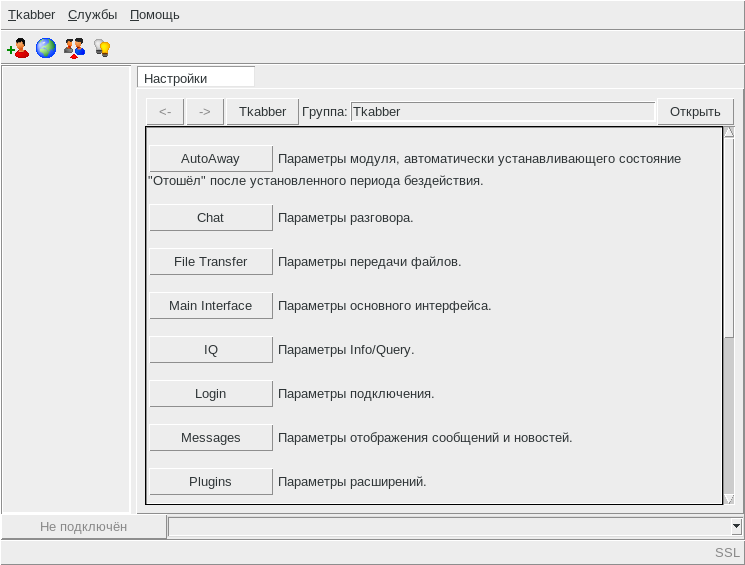Open the Tkabber menu
Screen dimensions: 745x565
coord(31,15)
